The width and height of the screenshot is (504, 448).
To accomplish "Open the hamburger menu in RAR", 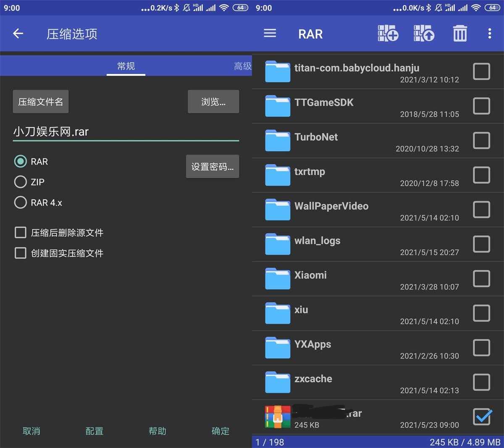I will pos(270,33).
